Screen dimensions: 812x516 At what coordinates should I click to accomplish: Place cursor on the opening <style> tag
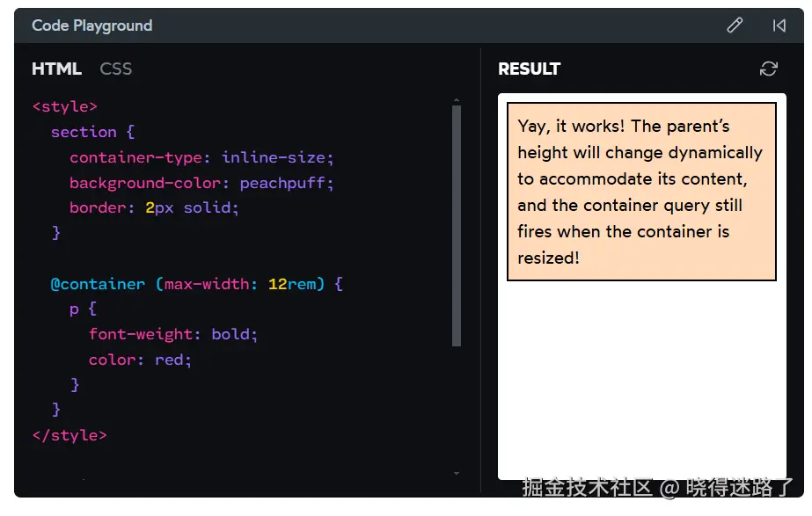tap(64, 106)
